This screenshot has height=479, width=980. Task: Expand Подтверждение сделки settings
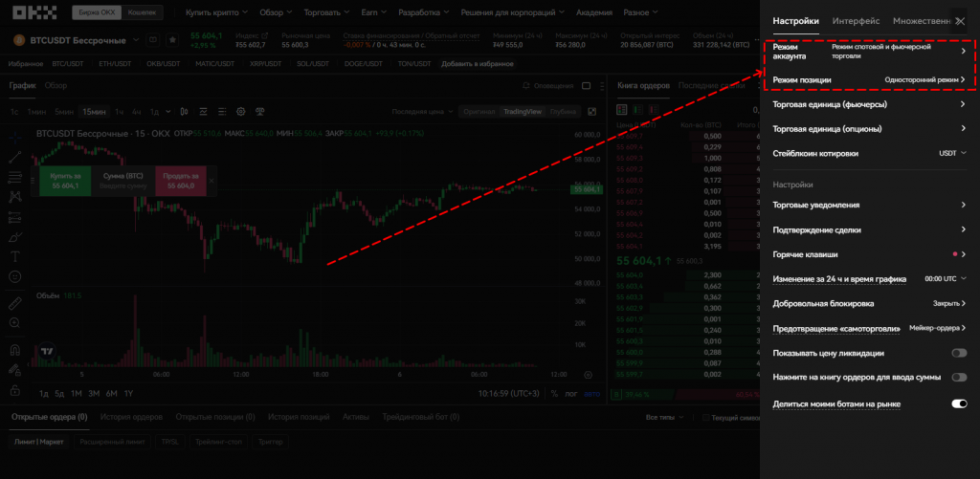point(869,229)
